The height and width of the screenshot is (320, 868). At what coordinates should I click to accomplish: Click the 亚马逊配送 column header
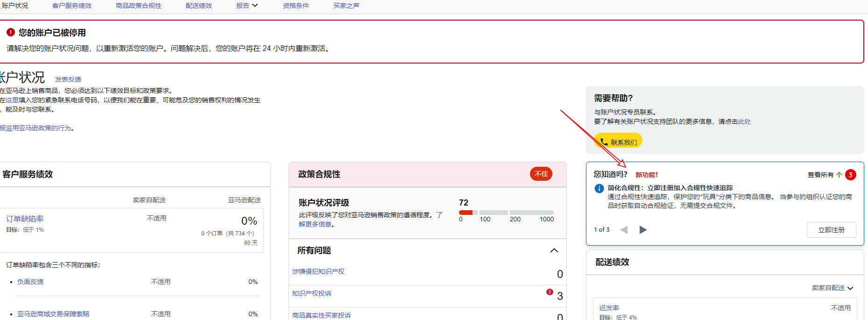[x=244, y=200]
